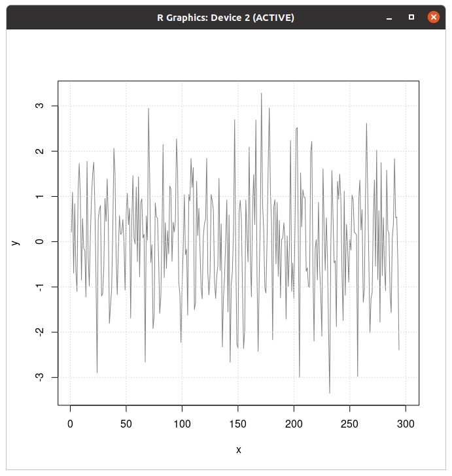This screenshot has width=452, height=476.
Task: Click y-axis tick label '-1'
Action: tap(39, 288)
